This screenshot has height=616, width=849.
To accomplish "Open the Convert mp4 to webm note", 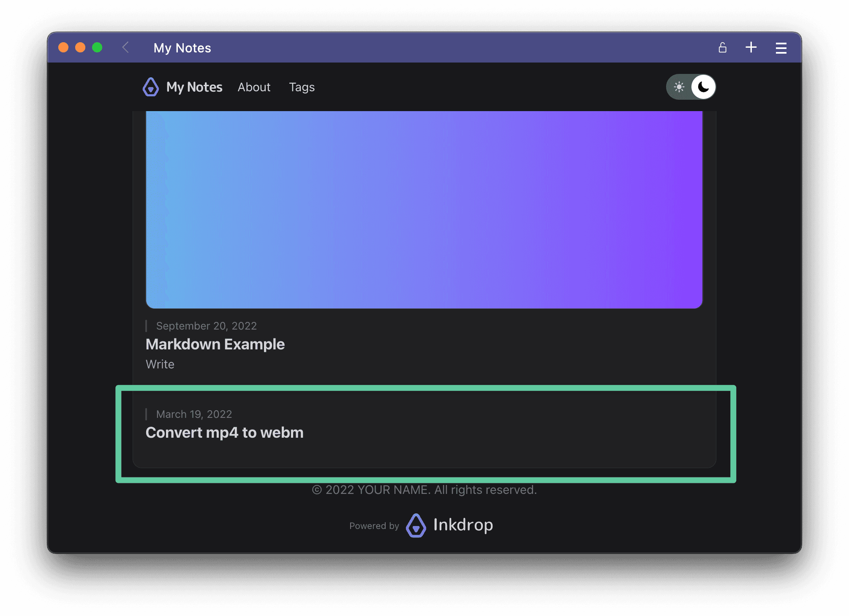I will (224, 433).
